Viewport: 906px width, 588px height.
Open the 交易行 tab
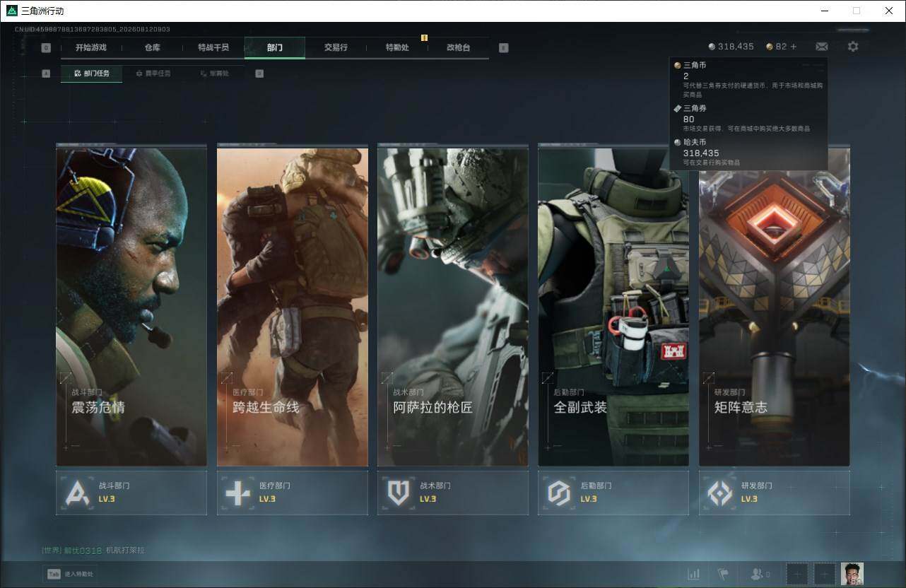point(336,47)
